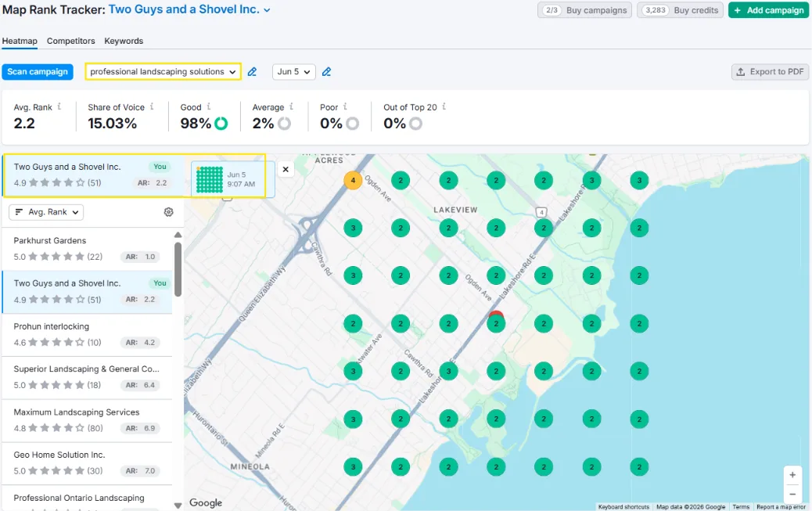The height and width of the screenshot is (511, 812).
Task: Click the Scan campaign button
Action: (x=38, y=71)
